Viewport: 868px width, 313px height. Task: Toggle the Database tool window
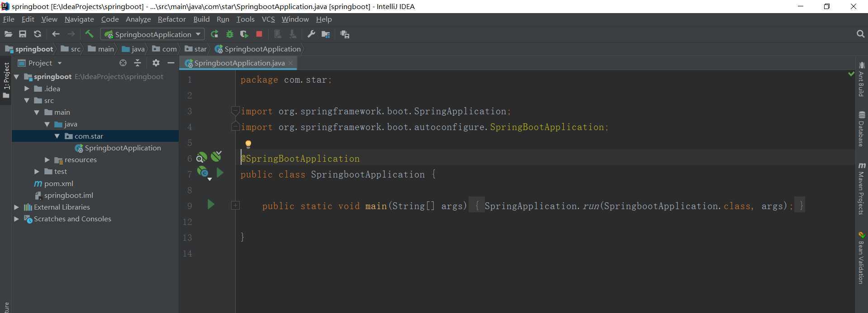[861, 129]
